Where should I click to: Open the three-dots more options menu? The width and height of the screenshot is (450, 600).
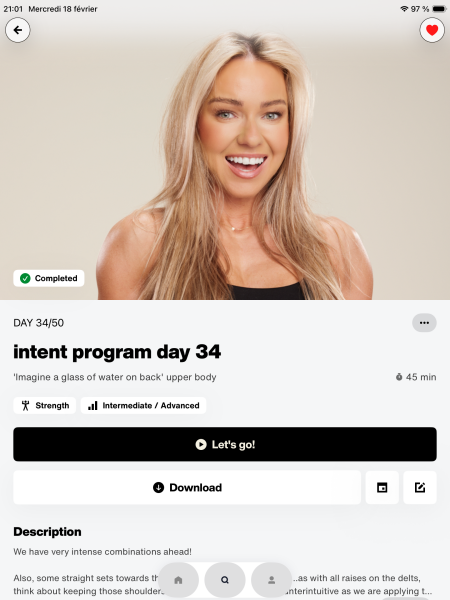coord(424,323)
